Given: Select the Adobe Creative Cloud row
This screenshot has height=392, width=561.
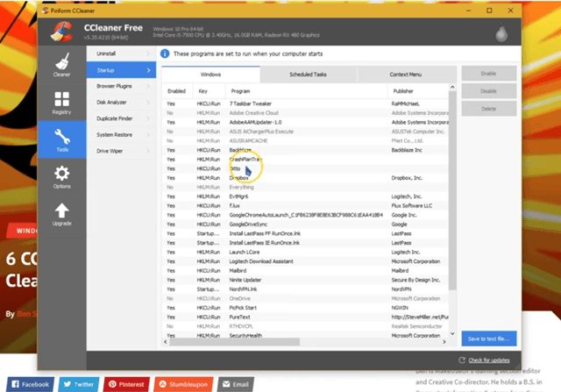Looking at the screenshot, I should click(x=306, y=113).
